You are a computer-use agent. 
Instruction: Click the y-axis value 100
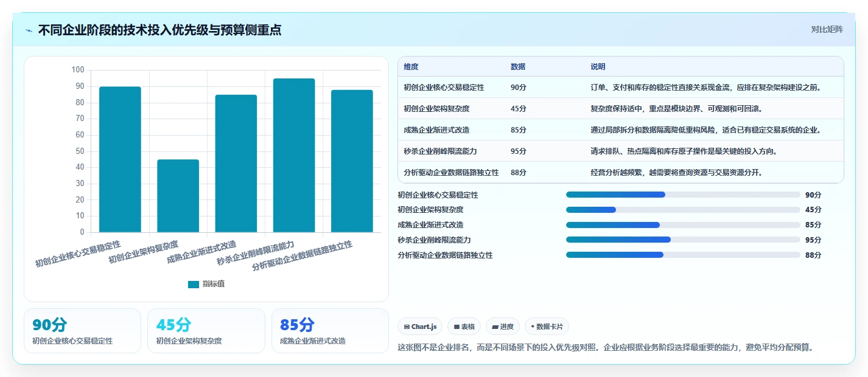point(78,70)
